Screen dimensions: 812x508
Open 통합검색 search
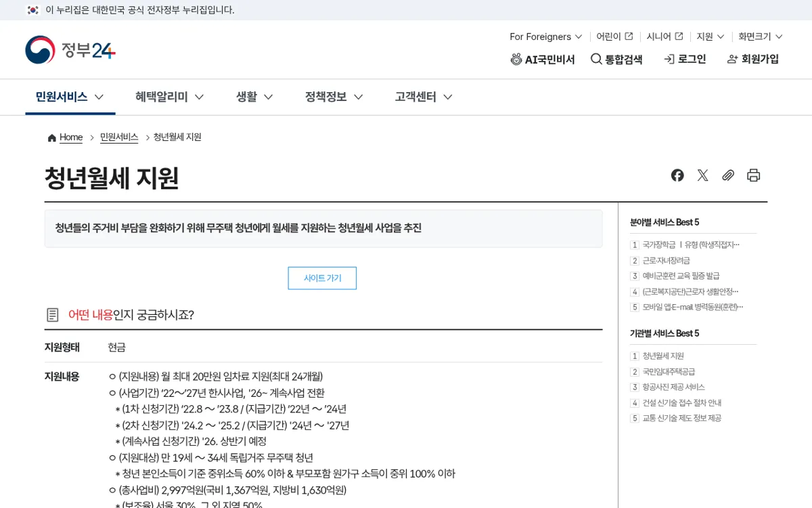[616, 60]
